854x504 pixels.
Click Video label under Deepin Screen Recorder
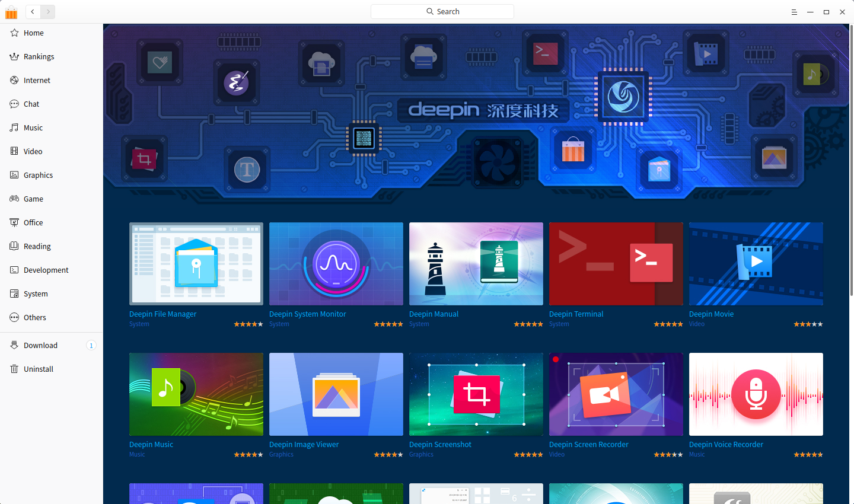tap(557, 455)
